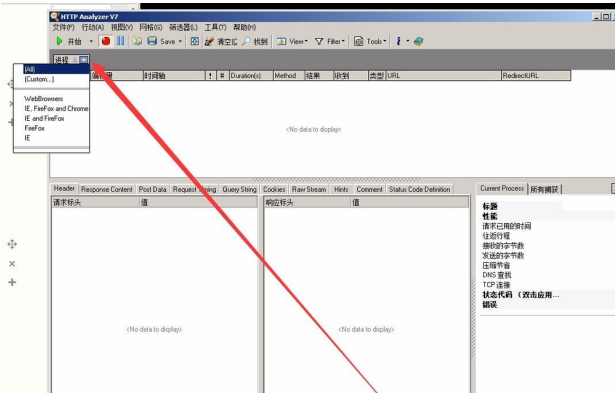The width and height of the screenshot is (616, 403).
Task: Click the Filter funnel icon
Action: tap(319, 41)
